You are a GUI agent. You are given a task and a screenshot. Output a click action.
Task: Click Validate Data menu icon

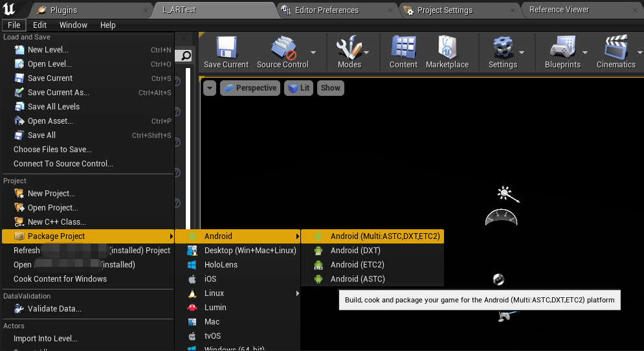19,309
